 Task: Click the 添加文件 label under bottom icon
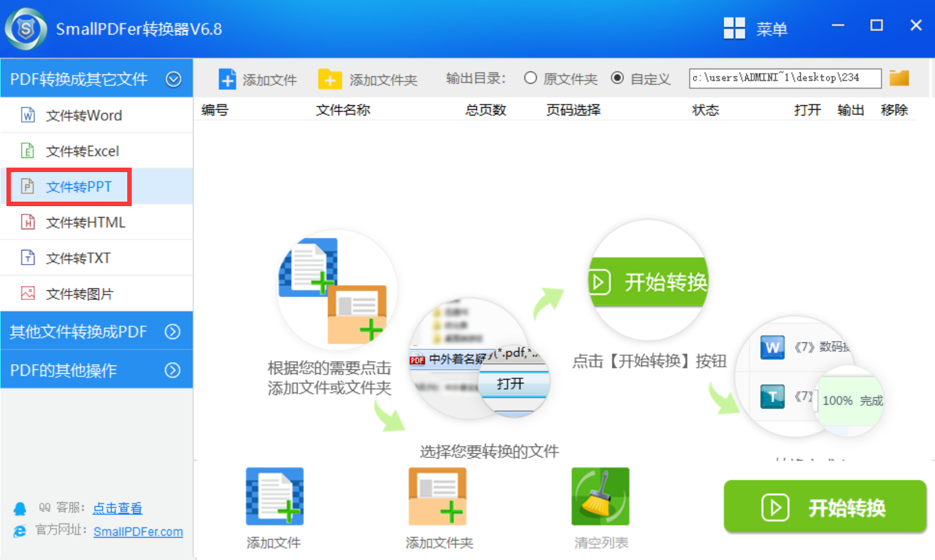274,543
